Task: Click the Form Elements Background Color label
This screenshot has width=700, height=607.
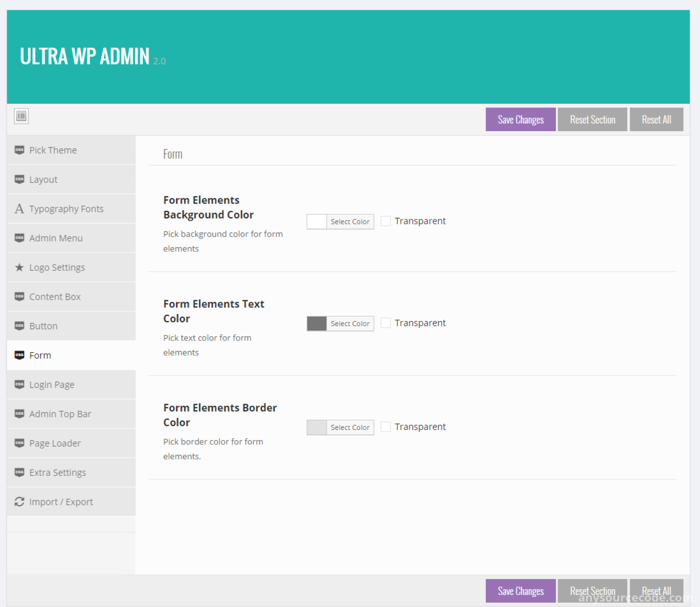Action: pos(208,207)
